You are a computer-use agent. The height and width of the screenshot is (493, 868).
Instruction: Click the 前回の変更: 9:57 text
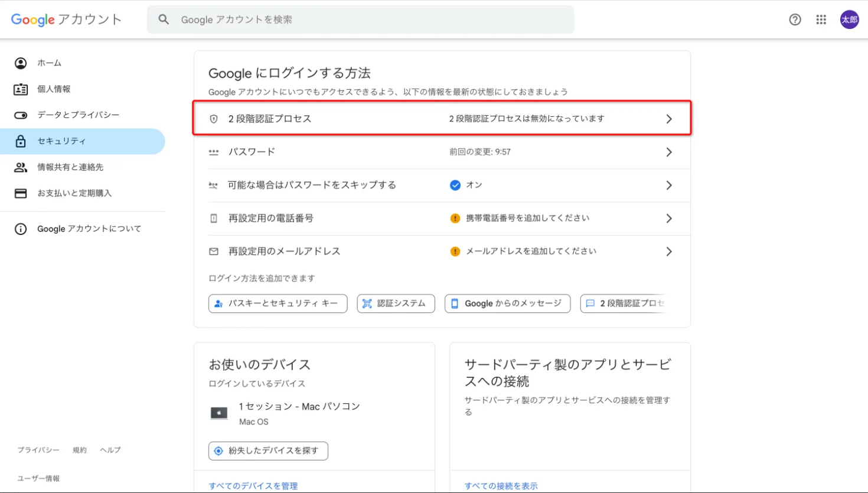pos(480,152)
